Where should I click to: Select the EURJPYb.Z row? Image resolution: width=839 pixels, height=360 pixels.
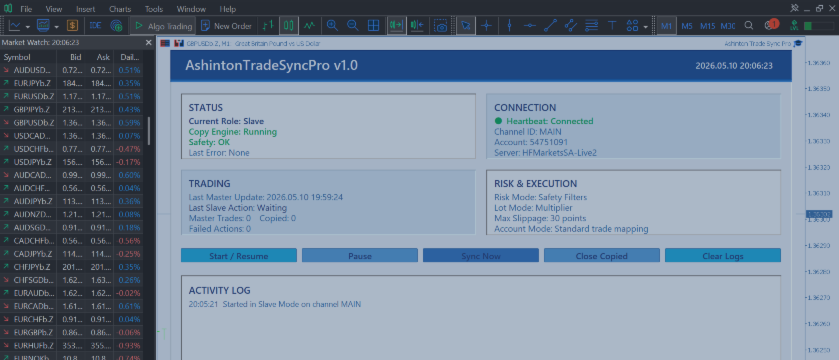point(72,83)
